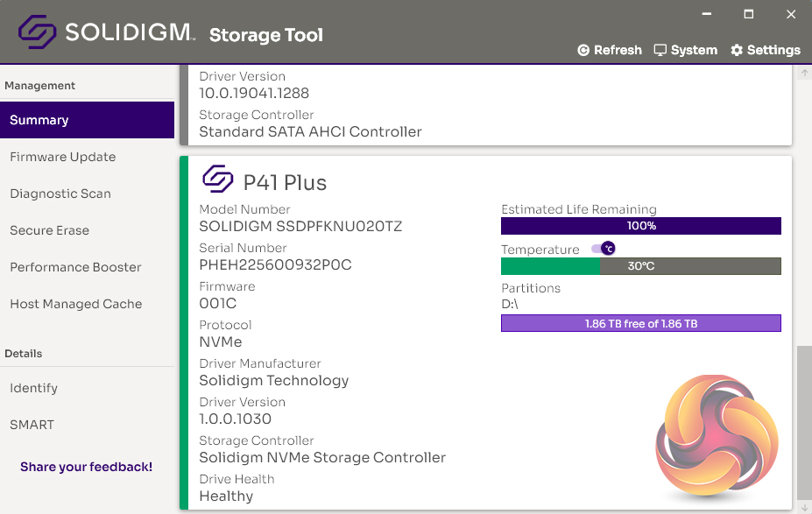
Task: Open Settings via the gear icon
Action: (737, 50)
